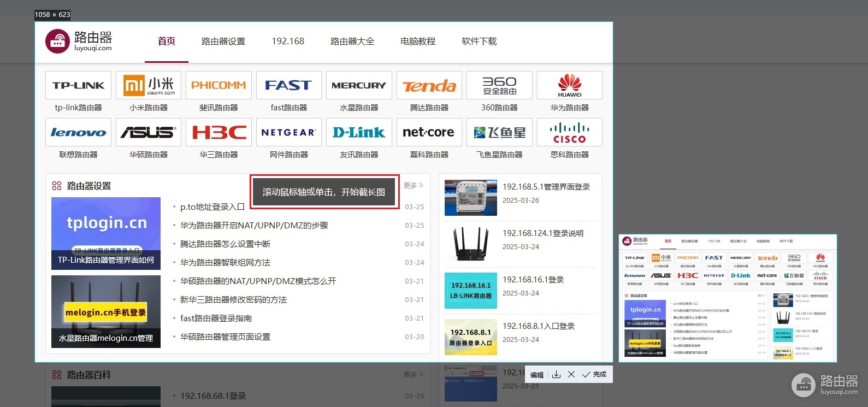Image resolution: width=868 pixels, height=407 pixels.
Task: Open the 192.168.16.1登录 article title
Action: click(533, 280)
